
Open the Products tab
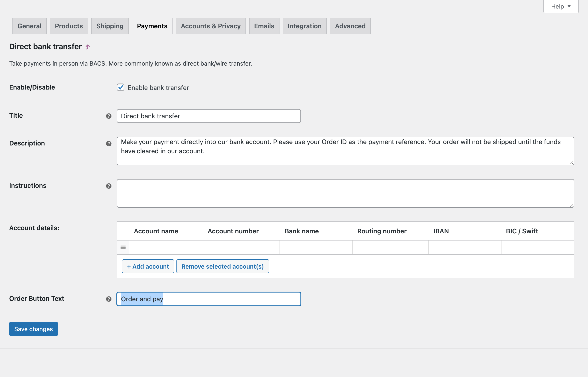pos(69,26)
